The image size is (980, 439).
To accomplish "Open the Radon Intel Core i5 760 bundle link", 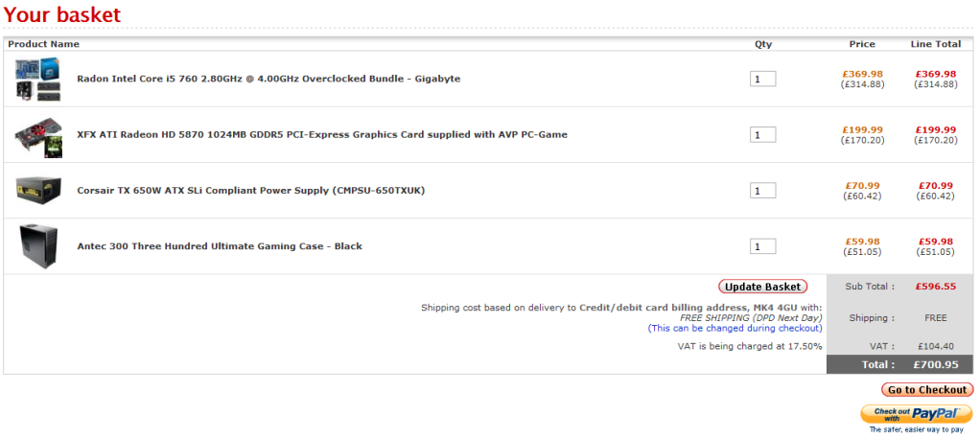I will pyautogui.click(x=268, y=79).
